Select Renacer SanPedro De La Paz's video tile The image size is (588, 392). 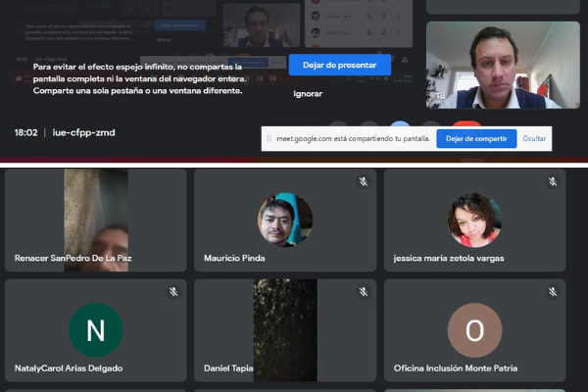(95, 220)
